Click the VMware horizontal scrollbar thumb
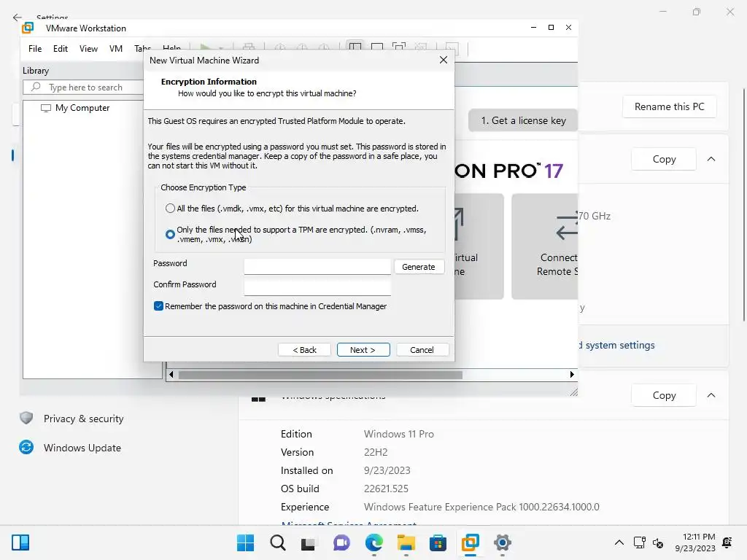 tap(320, 376)
